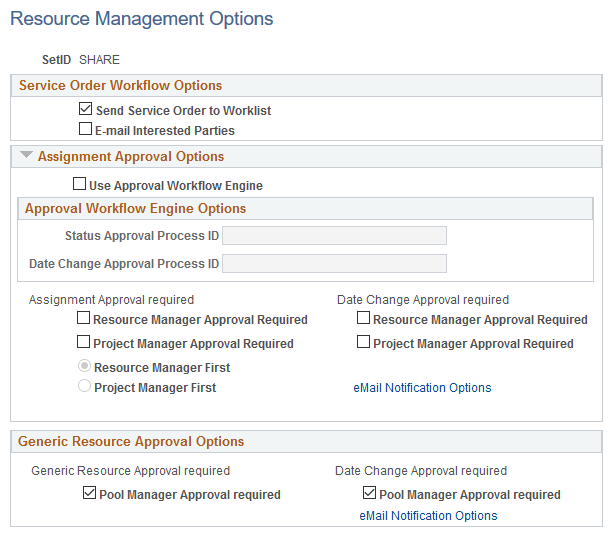Click the Status Approval Process ID field
The width and height of the screenshot is (615, 541).
[334, 236]
